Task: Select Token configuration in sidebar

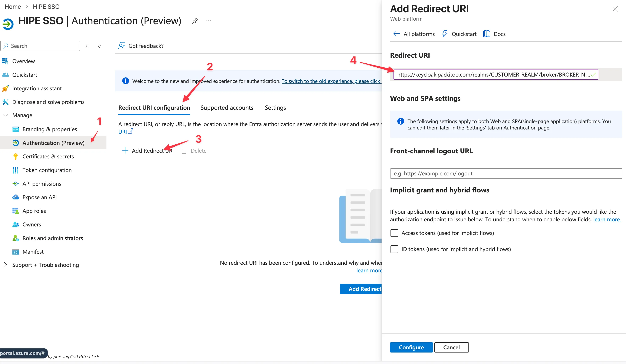Action: coord(47,170)
